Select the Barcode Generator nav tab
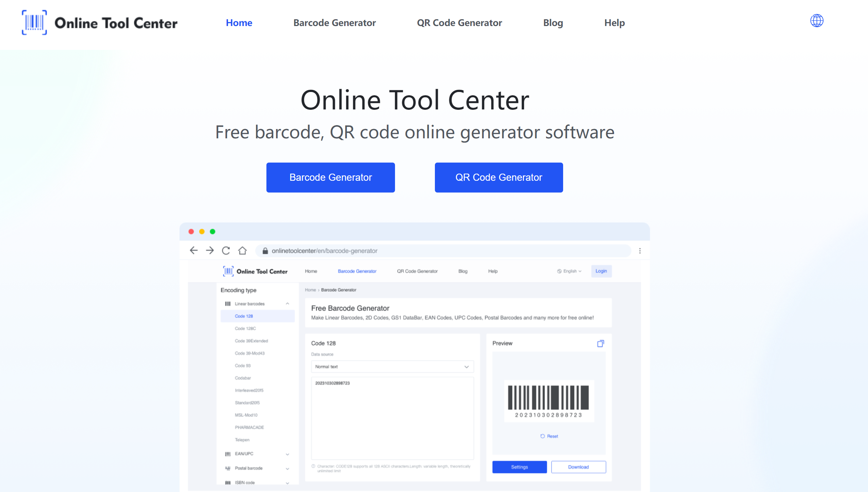Viewport: 868px width, 492px height. coord(334,23)
